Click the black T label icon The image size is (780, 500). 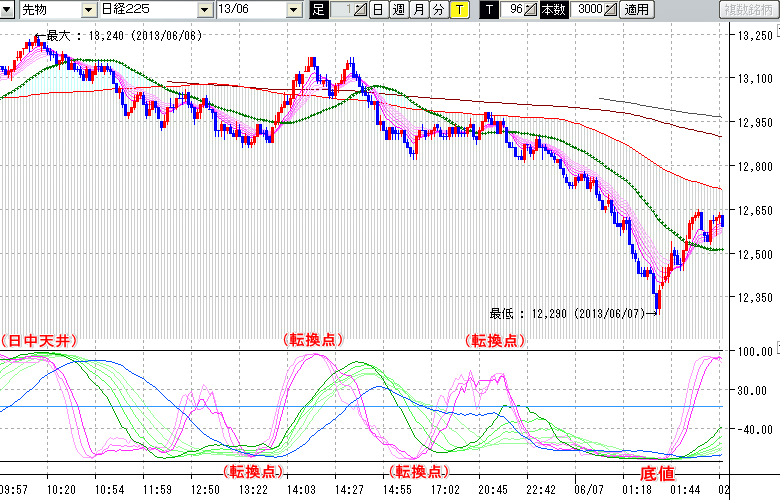tap(489, 10)
